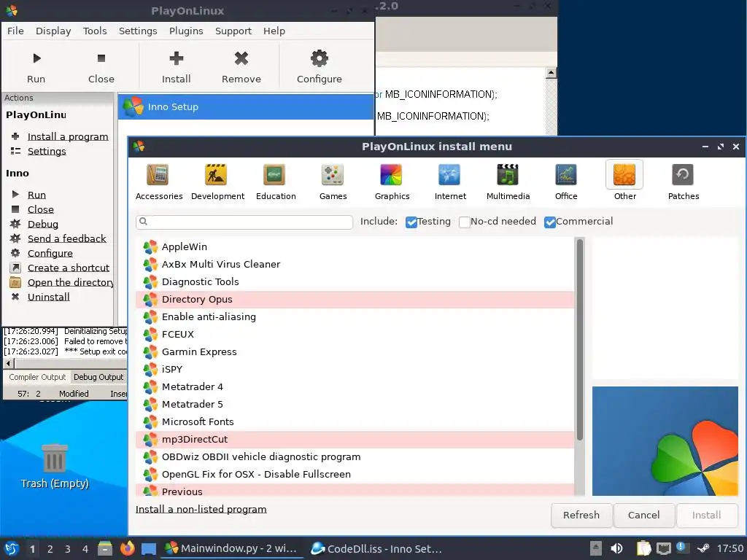
Task: Select AxBx Multi Virus Cleaner
Action: pyautogui.click(x=355, y=264)
